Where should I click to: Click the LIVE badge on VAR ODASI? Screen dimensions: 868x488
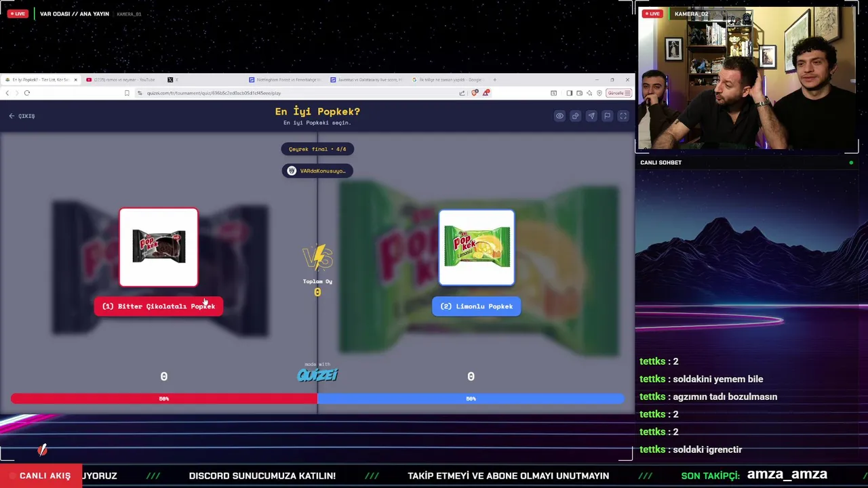coord(18,14)
